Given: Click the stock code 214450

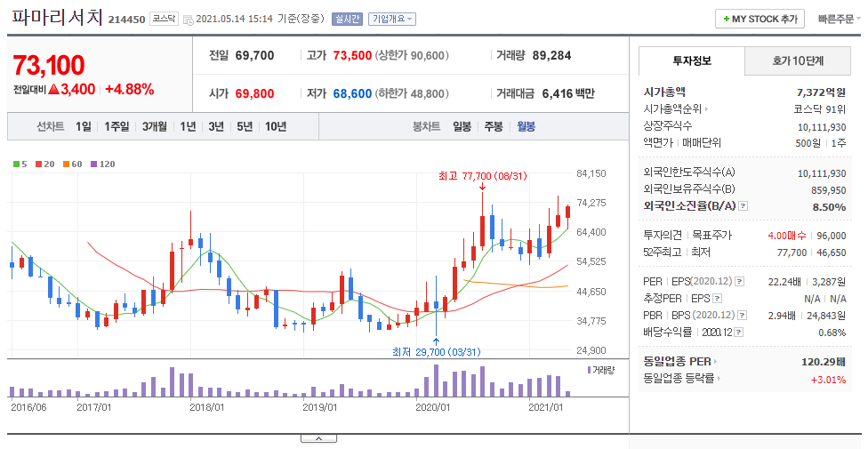Looking at the screenshot, I should [x=127, y=20].
